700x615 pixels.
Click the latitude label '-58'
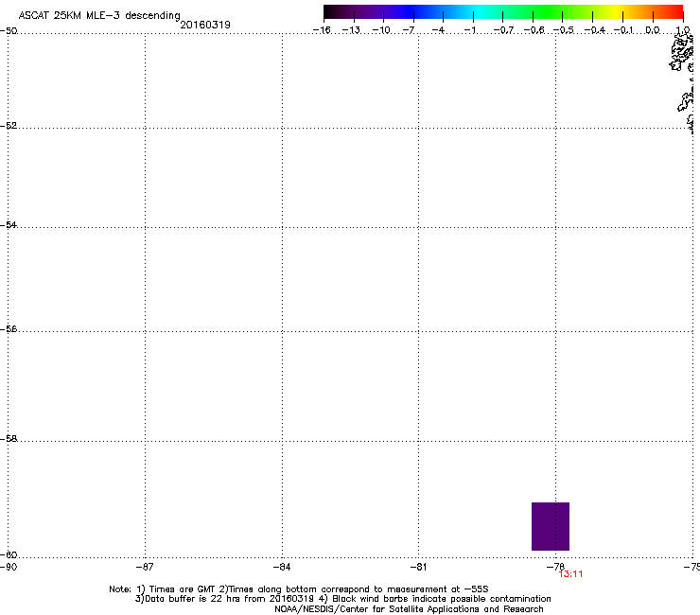(9, 439)
